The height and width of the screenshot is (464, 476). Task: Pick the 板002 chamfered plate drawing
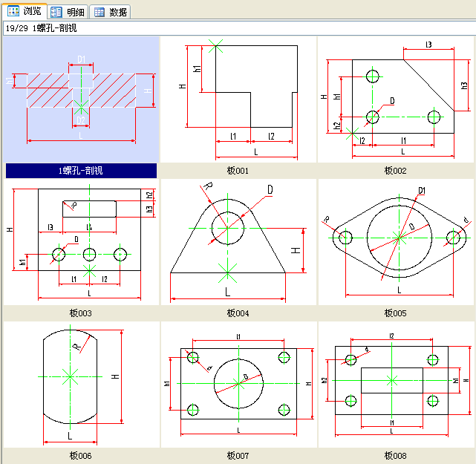pos(395,99)
